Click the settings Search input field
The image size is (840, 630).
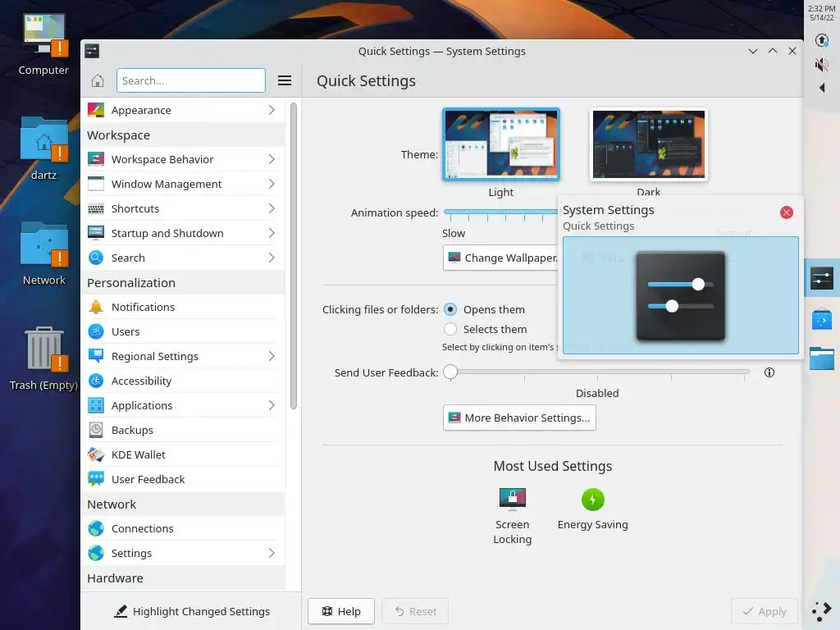point(190,81)
